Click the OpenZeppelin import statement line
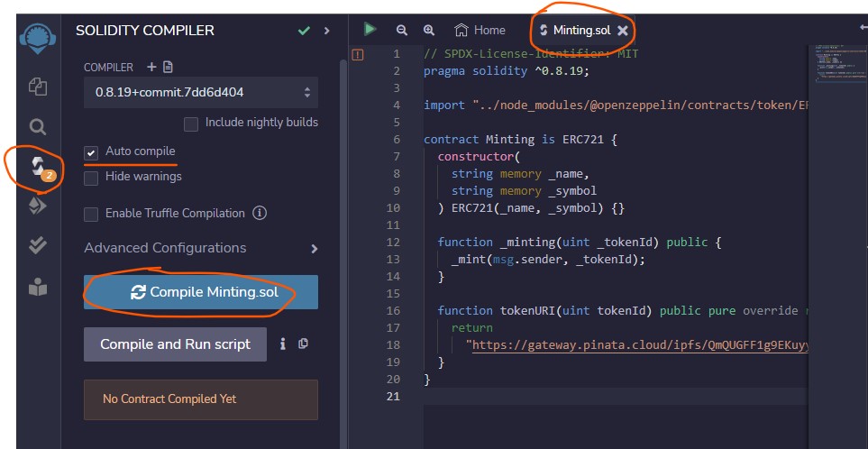Image resolution: width=868 pixels, height=449 pixels. tap(616, 105)
